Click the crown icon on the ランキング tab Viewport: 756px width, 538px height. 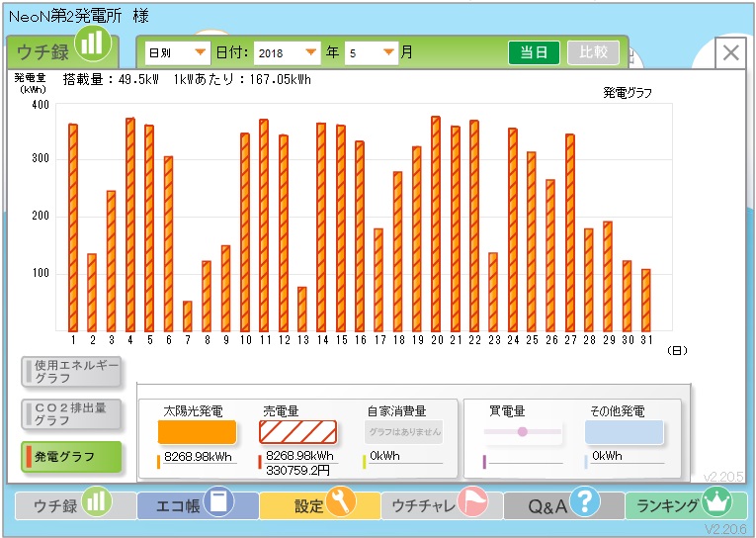click(x=716, y=501)
